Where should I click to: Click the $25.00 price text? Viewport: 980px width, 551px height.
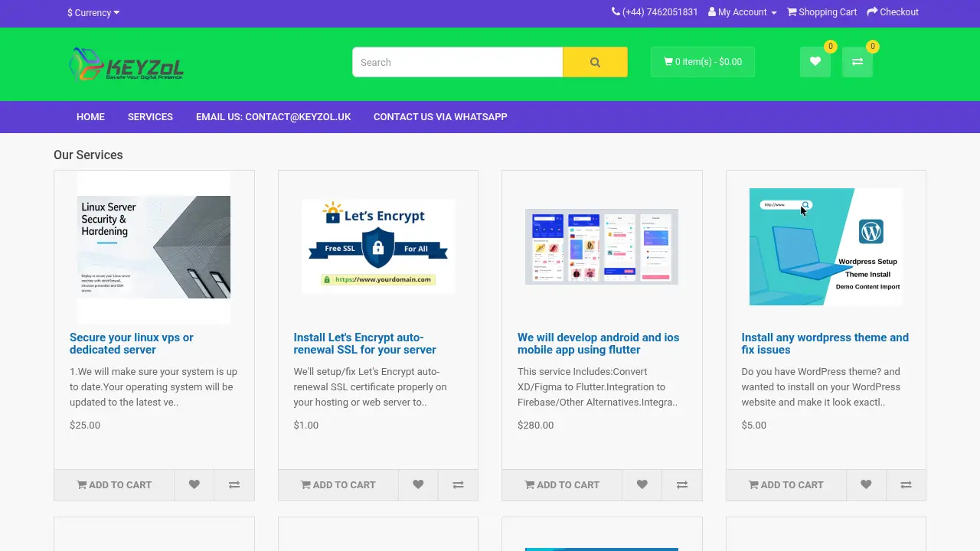pyautogui.click(x=85, y=425)
